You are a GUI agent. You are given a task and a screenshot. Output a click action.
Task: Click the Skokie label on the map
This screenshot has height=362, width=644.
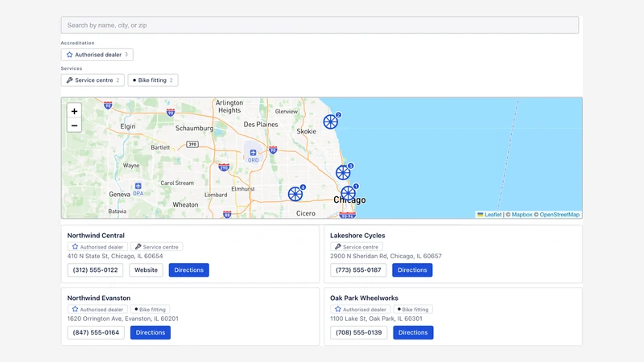coord(307,131)
